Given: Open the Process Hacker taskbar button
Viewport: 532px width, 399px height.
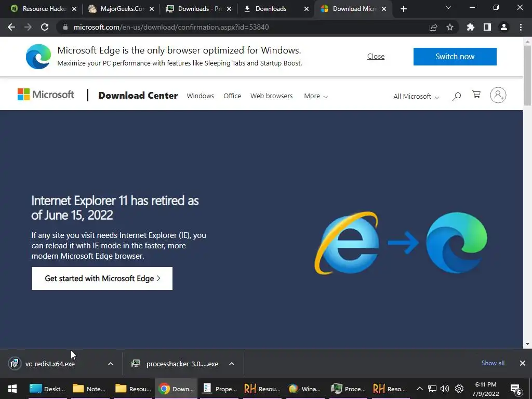Looking at the screenshot, I should pyautogui.click(x=348, y=389).
